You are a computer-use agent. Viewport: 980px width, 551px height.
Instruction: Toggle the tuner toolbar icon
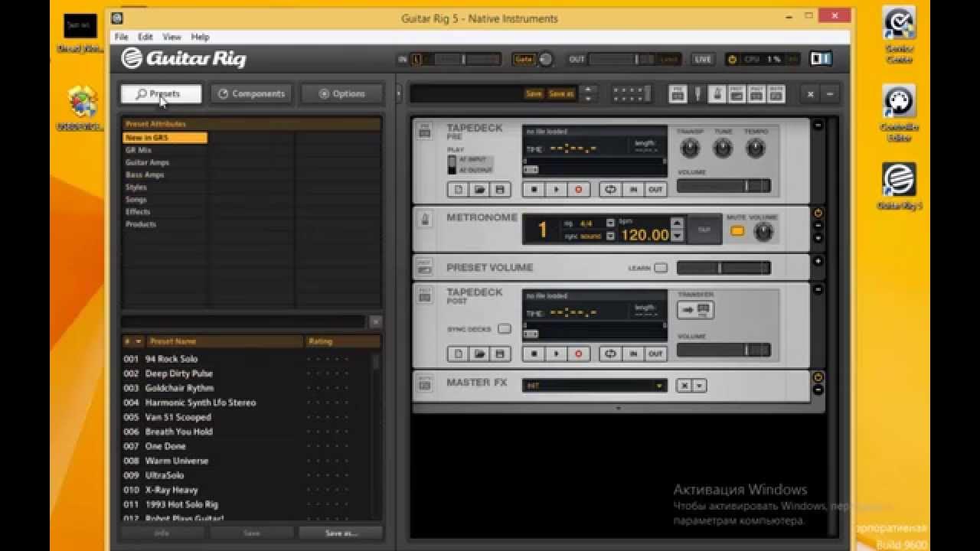point(698,94)
